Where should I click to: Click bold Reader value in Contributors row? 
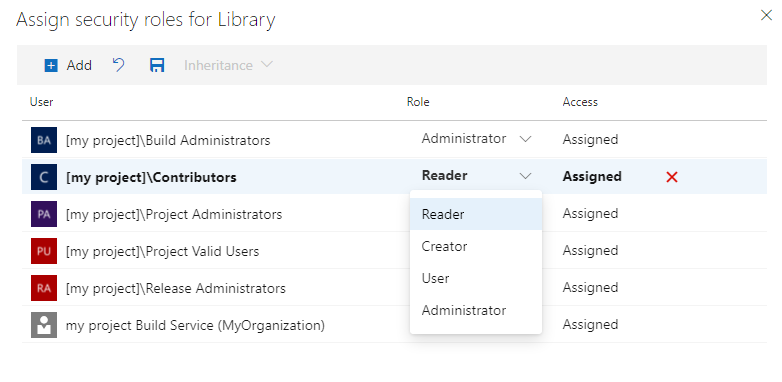coord(444,176)
